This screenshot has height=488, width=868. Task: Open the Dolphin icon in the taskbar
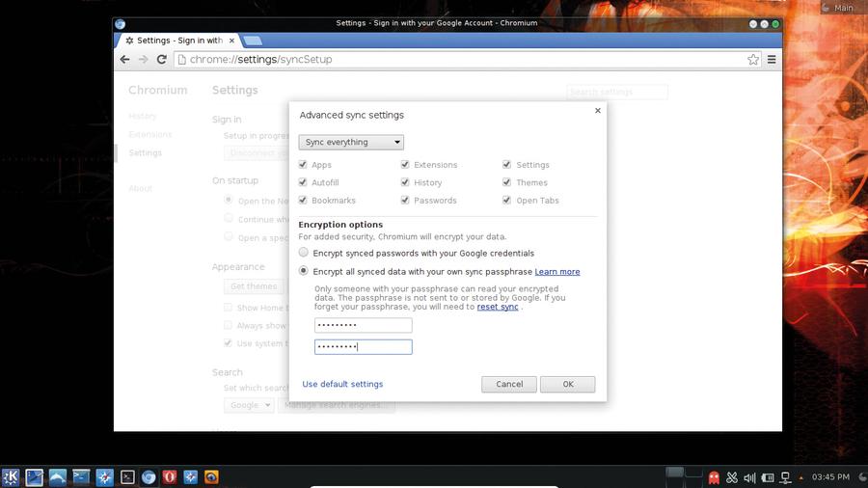click(58, 477)
